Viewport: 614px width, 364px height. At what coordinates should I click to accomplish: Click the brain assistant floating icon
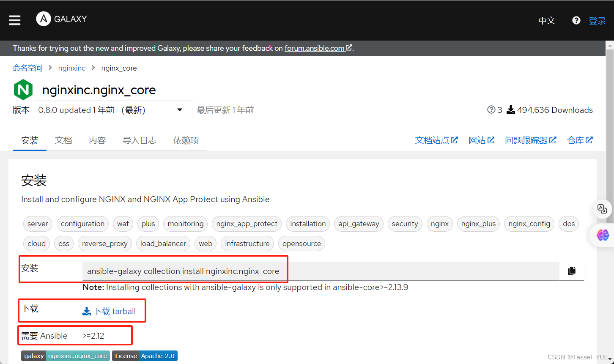coord(603,235)
